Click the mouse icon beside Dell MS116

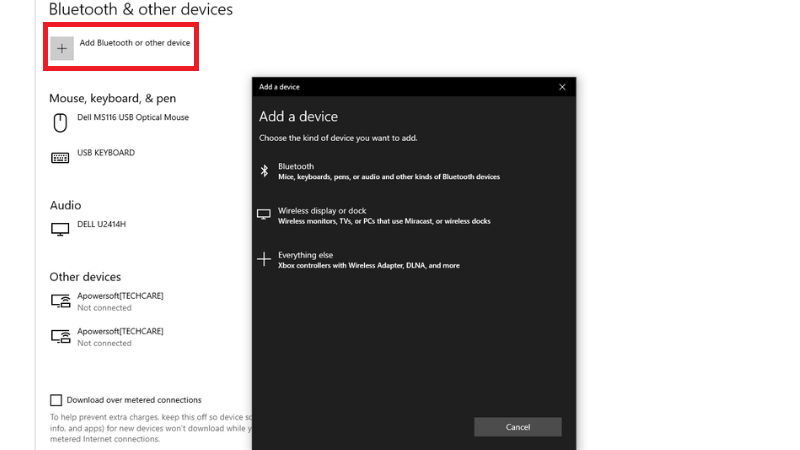pyautogui.click(x=58, y=122)
